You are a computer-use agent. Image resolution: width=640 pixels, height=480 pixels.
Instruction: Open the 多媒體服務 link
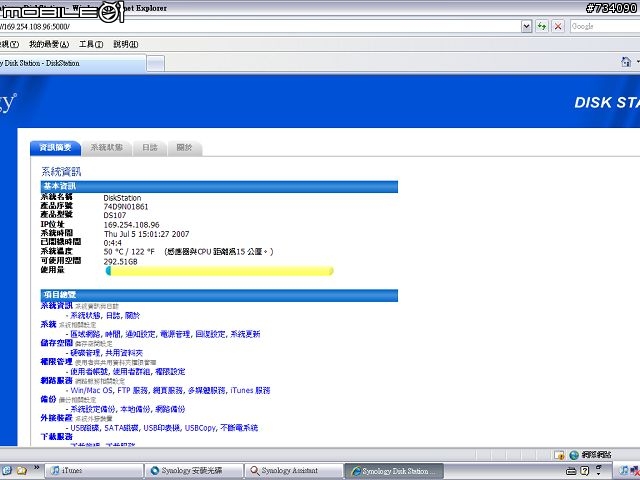pos(207,391)
